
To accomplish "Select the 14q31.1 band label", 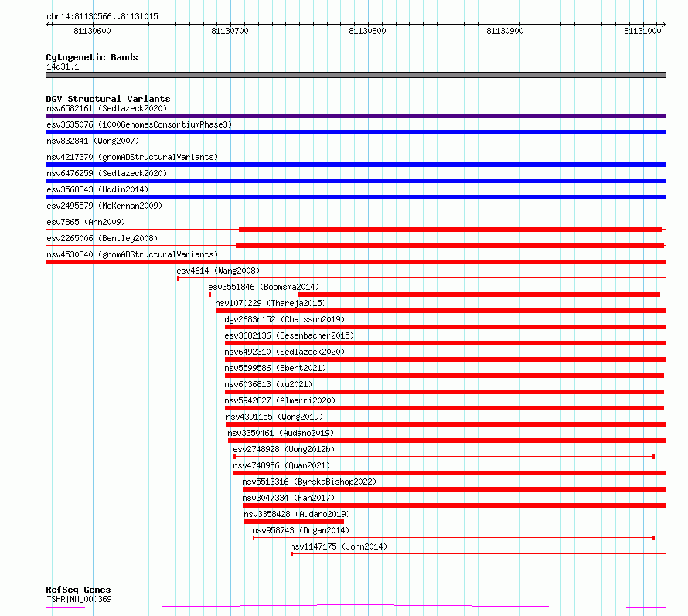I will (63, 66).
